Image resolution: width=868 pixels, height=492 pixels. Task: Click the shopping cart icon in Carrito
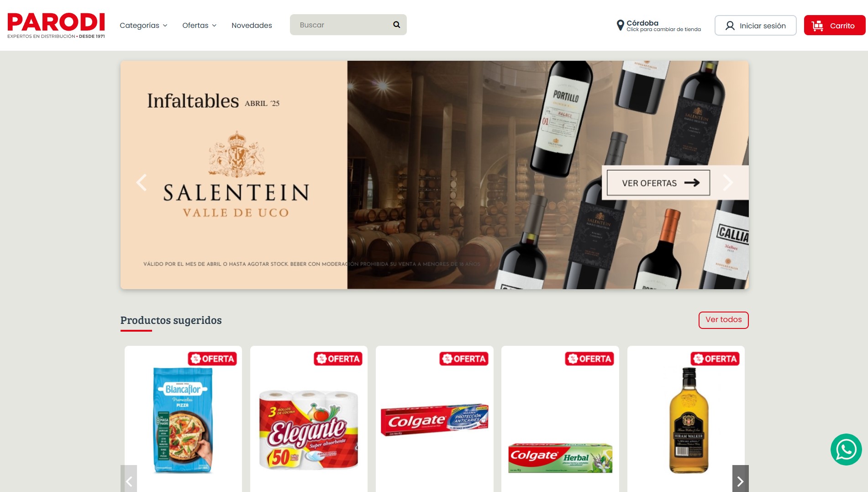point(817,26)
